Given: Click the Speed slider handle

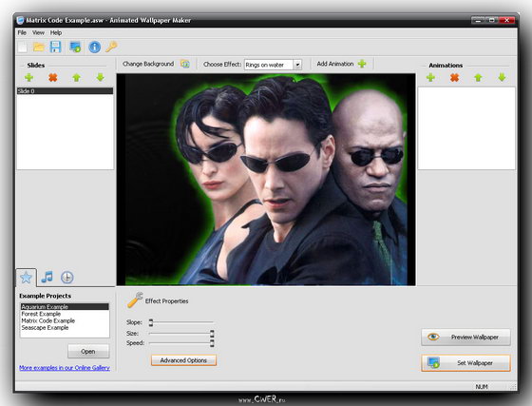Looking at the screenshot, I should coord(212,343).
